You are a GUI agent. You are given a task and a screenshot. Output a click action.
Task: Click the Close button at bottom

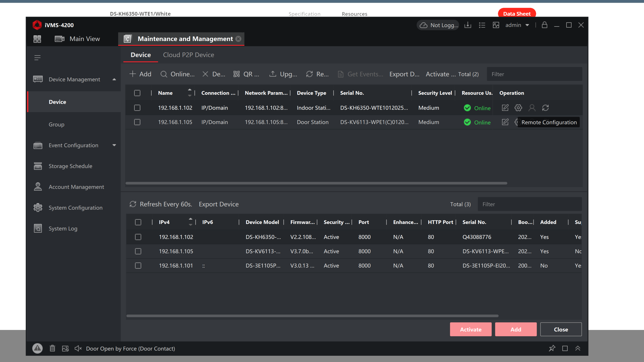click(x=561, y=329)
